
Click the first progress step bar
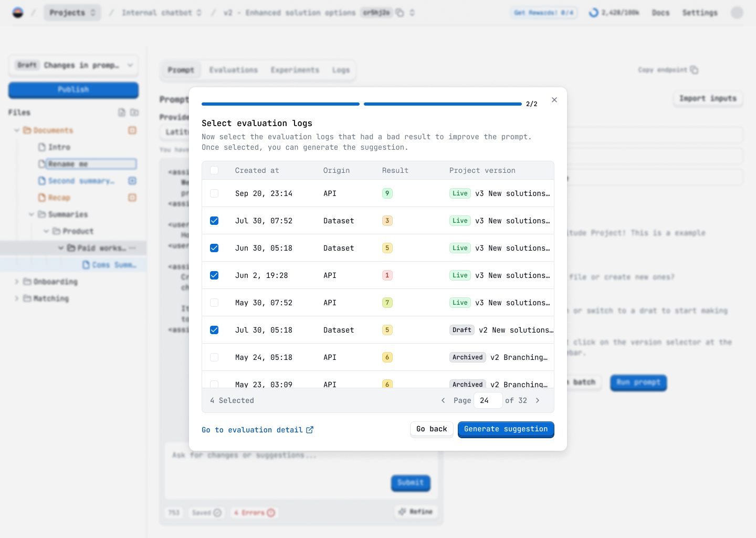click(x=280, y=104)
